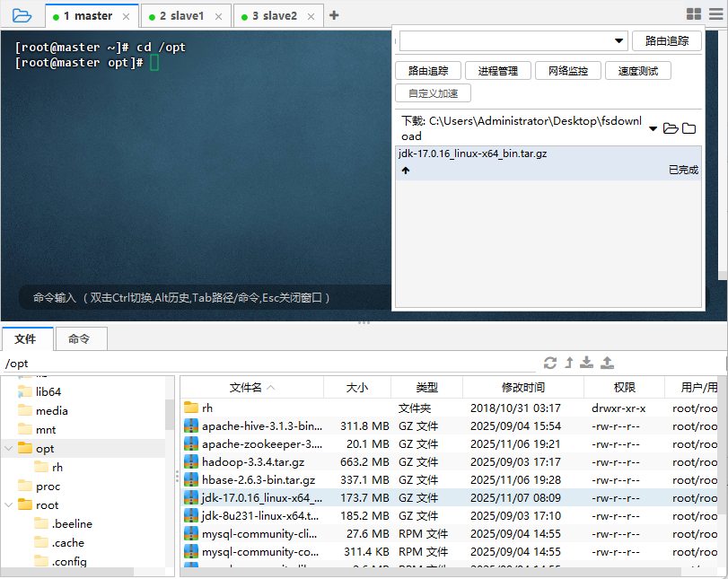Open 网络监控 network monitor
The image size is (728, 579).
(x=568, y=71)
